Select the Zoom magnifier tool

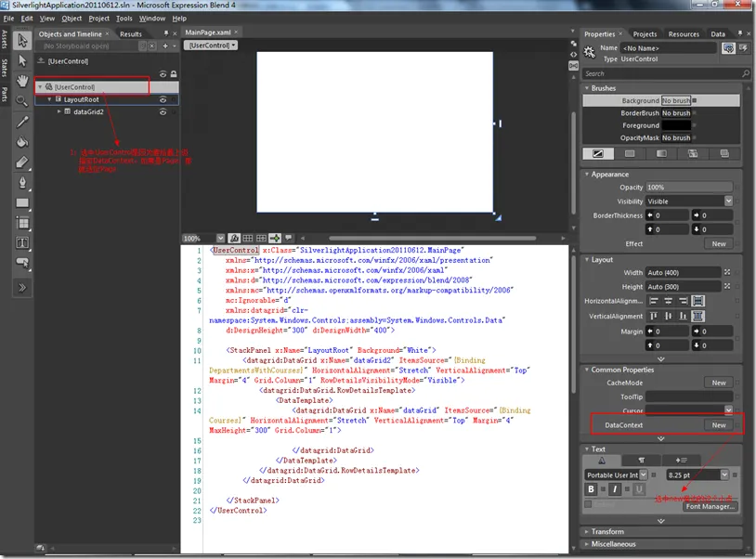coord(22,100)
